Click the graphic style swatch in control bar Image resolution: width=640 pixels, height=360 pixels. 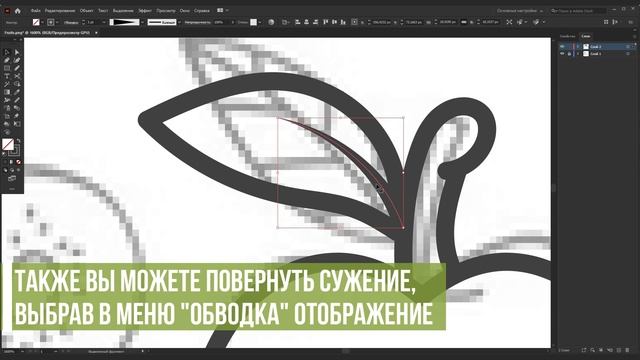pos(253,22)
